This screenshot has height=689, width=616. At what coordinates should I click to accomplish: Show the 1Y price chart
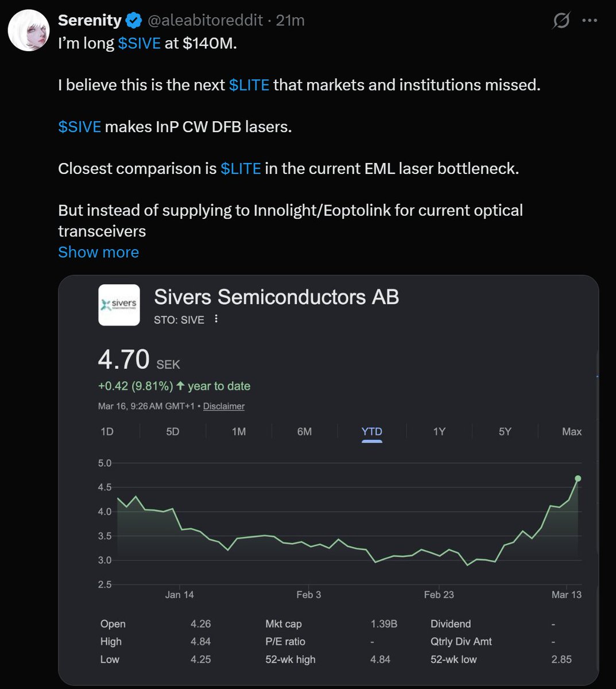click(x=439, y=431)
